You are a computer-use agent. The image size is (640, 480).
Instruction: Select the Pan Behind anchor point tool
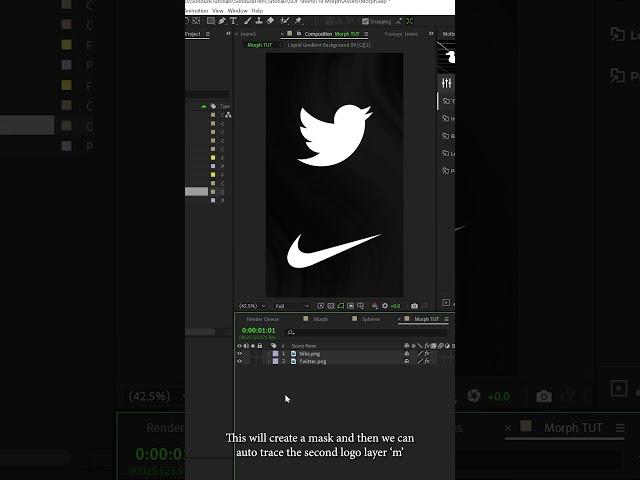[x=196, y=21]
